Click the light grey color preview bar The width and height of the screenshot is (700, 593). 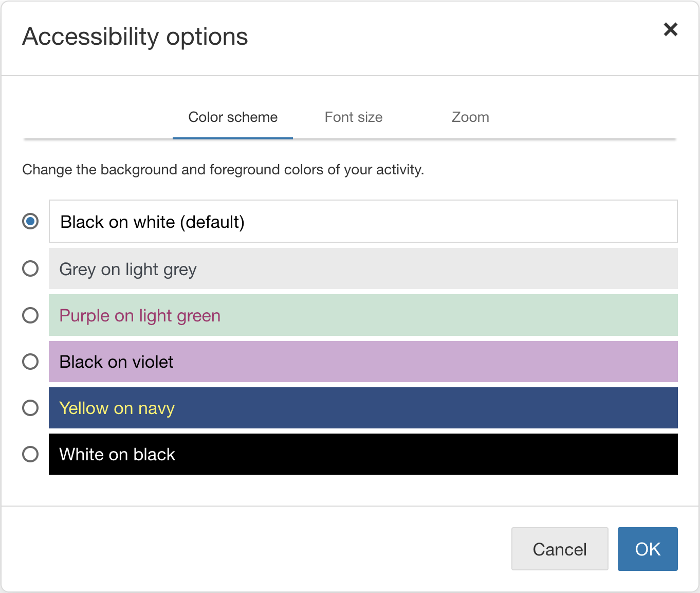(x=363, y=268)
